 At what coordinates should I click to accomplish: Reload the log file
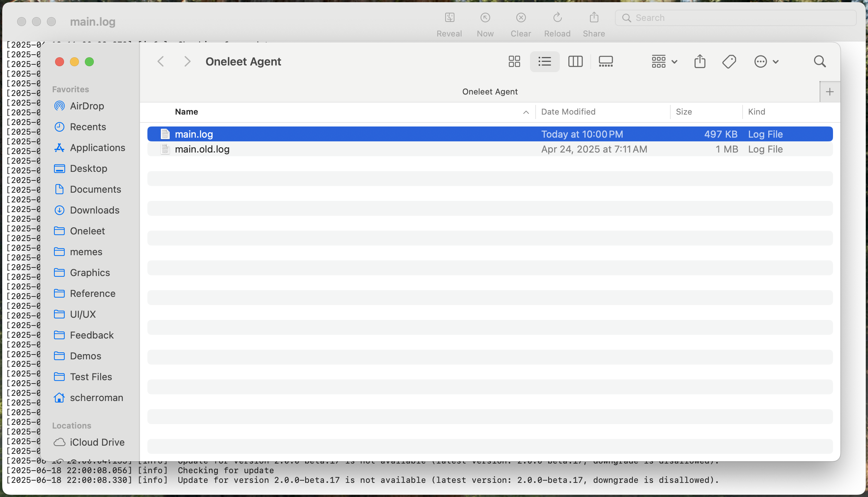557,17
